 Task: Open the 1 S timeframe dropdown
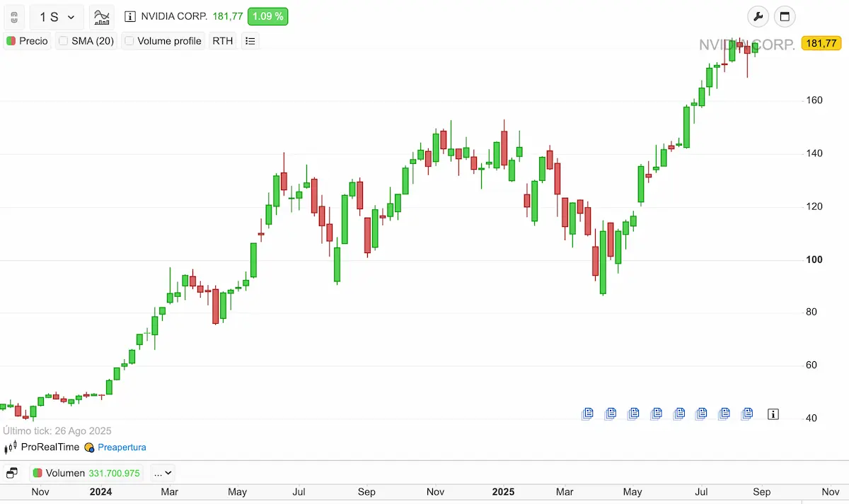(x=57, y=17)
